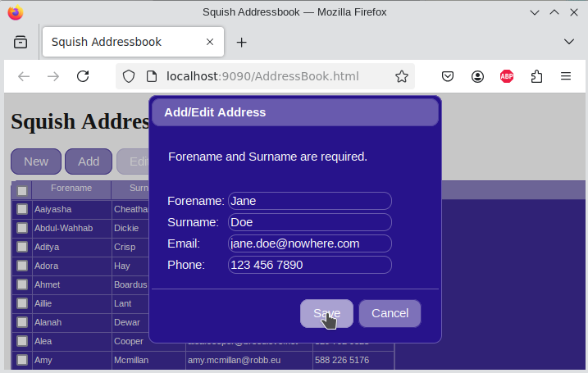Check the Aillie row checkbox
This screenshot has width=588, height=373.
[x=22, y=303]
